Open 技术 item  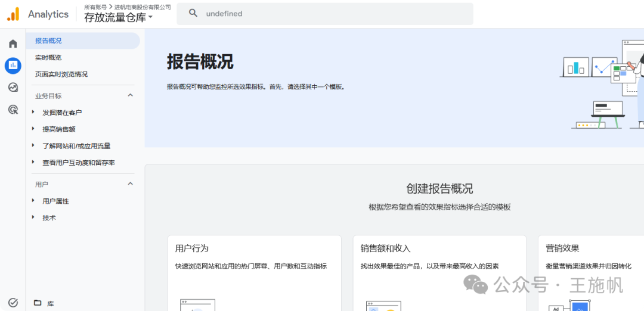[x=49, y=218]
